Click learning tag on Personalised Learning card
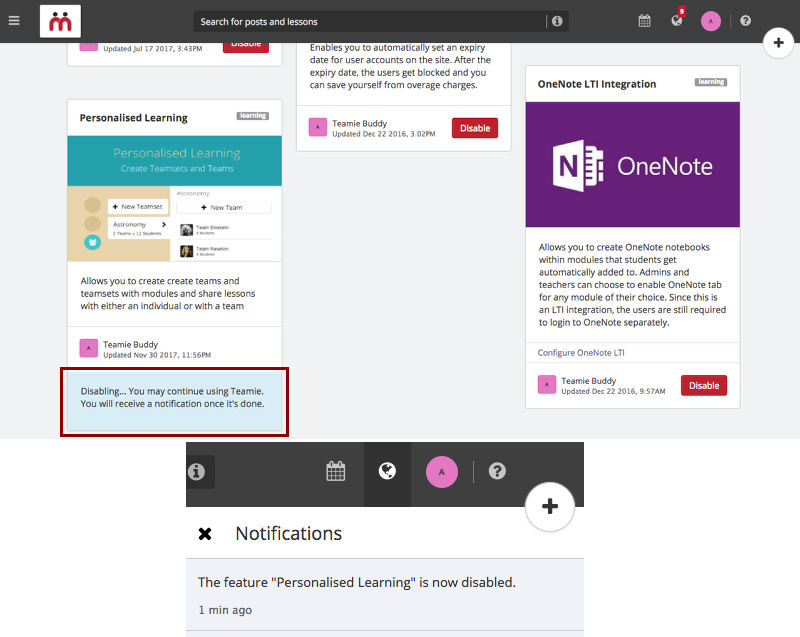Image resolution: width=800 pixels, height=637 pixels. pyautogui.click(x=253, y=116)
